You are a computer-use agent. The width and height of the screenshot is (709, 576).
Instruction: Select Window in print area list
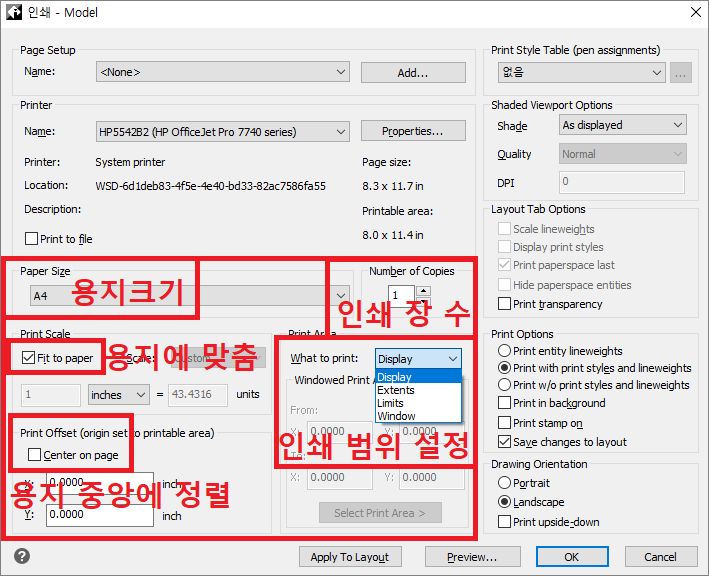click(x=418, y=415)
